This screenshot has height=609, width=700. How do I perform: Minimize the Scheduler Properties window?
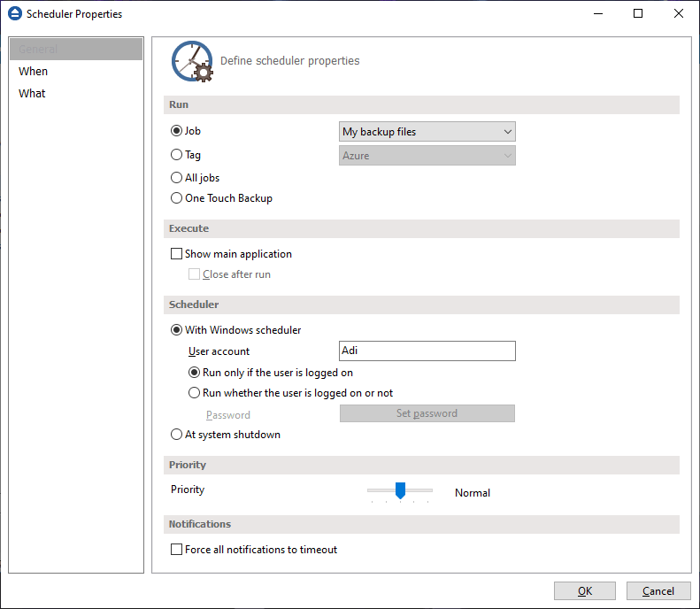tap(598, 14)
